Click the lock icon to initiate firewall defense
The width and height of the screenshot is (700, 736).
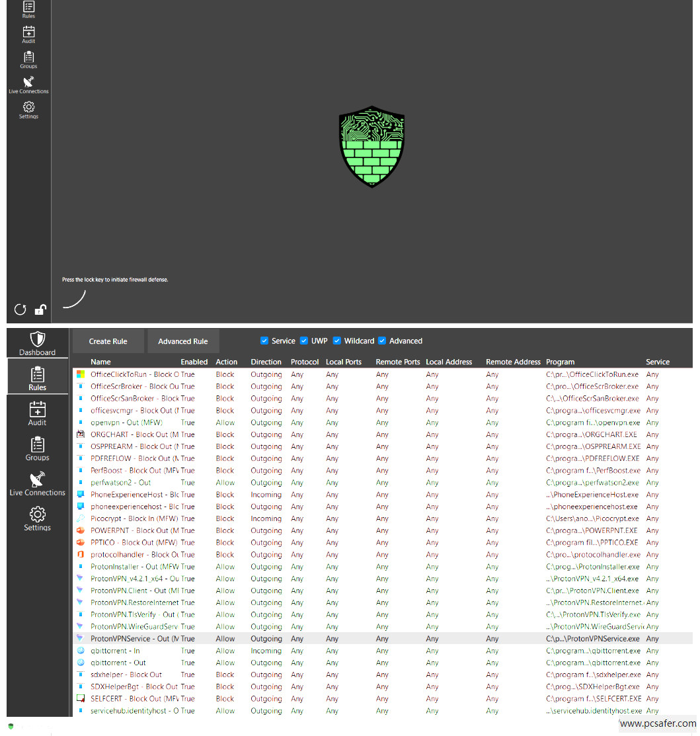(x=40, y=309)
